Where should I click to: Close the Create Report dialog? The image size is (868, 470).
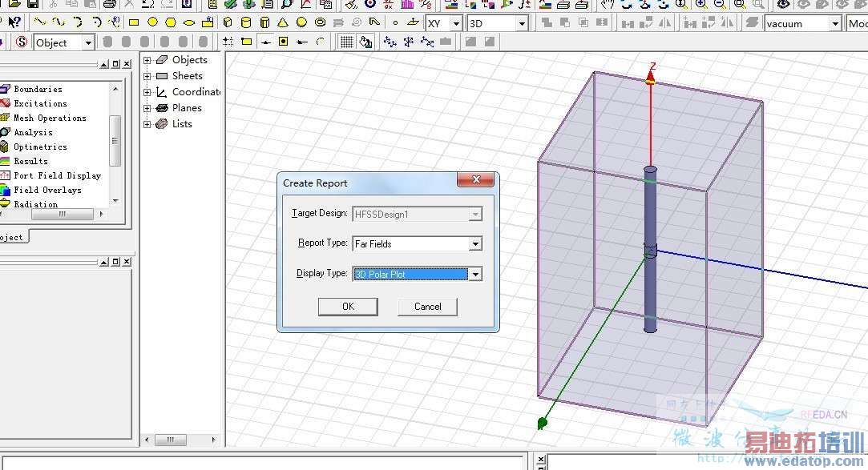tap(475, 179)
